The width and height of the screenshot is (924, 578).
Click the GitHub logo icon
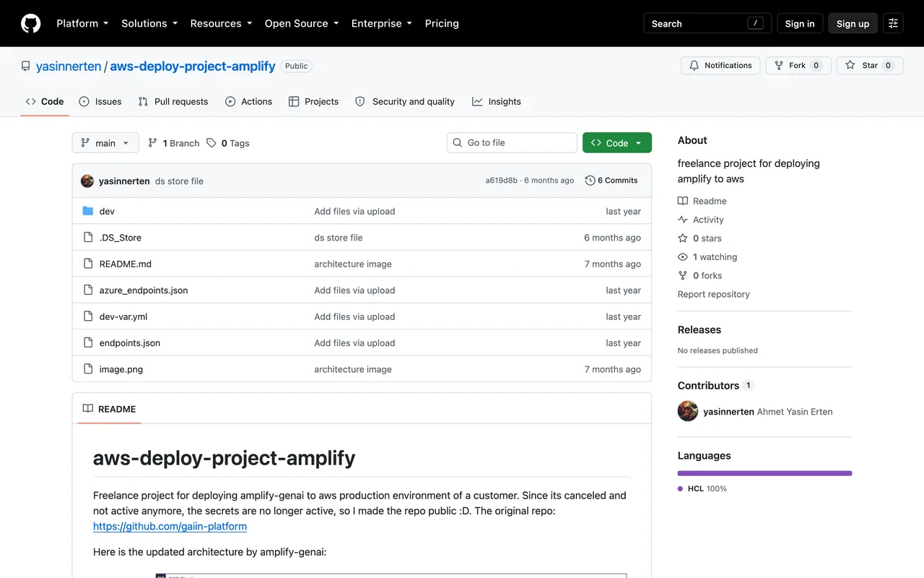click(x=30, y=23)
